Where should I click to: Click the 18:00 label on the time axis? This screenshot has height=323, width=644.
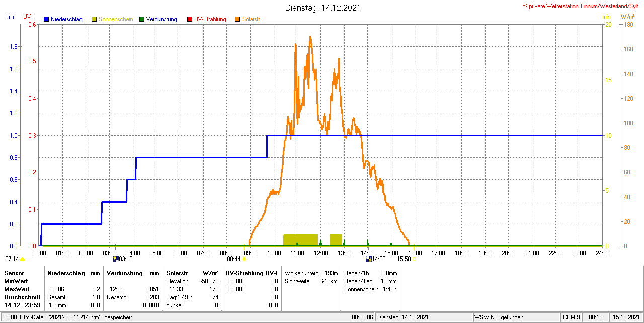click(x=461, y=253)
